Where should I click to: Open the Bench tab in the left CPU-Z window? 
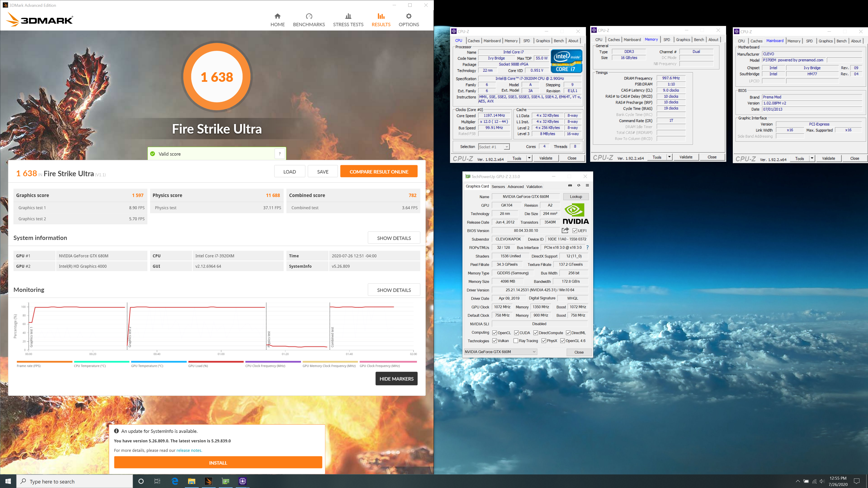tap(559, 41)
